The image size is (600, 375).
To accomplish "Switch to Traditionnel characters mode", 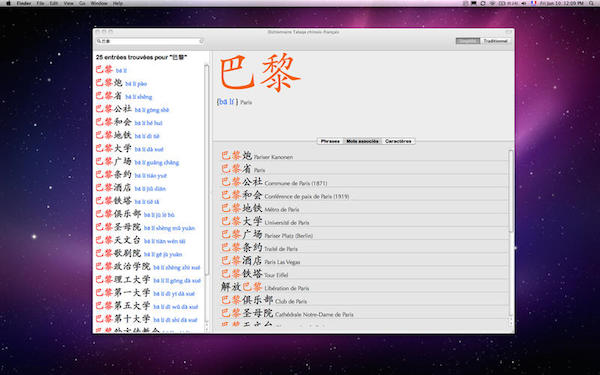I will coord(495,41).
